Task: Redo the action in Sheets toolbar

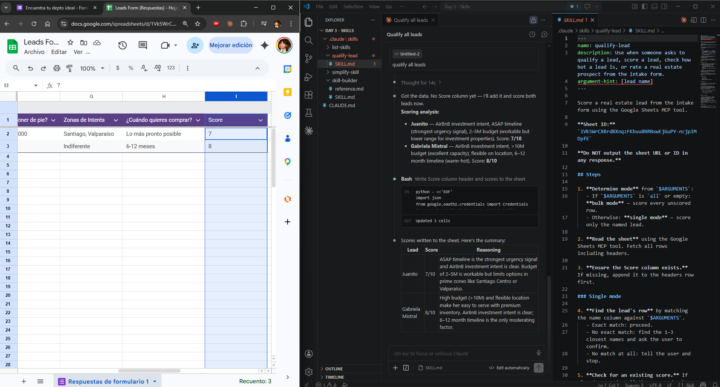Action: click(43, 68)
